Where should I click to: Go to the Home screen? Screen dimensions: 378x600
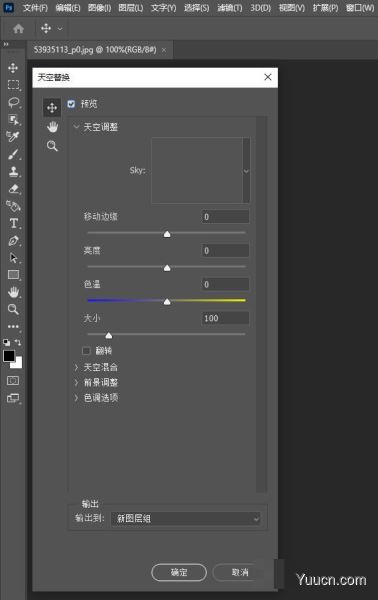click(18, 29)
